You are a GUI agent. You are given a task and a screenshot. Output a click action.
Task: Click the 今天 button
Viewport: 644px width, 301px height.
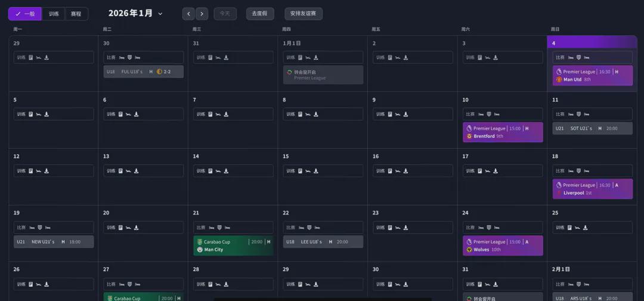225,14
